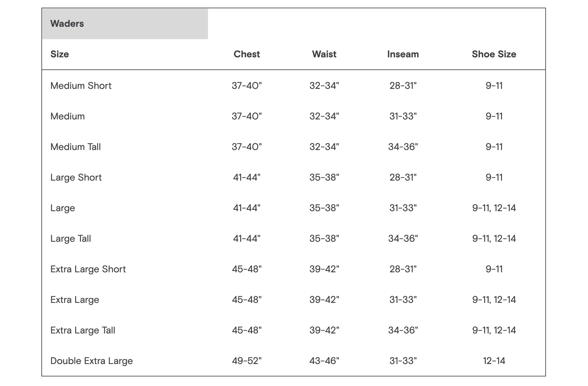Click the 43-46" waist measurement

(x=324, y=361)
